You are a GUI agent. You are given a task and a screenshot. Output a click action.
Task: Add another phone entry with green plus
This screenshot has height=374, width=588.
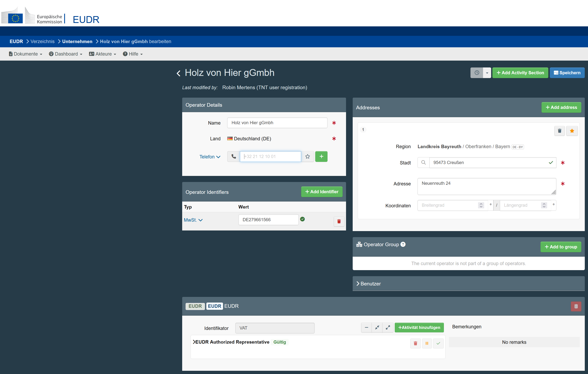(321, 156)
